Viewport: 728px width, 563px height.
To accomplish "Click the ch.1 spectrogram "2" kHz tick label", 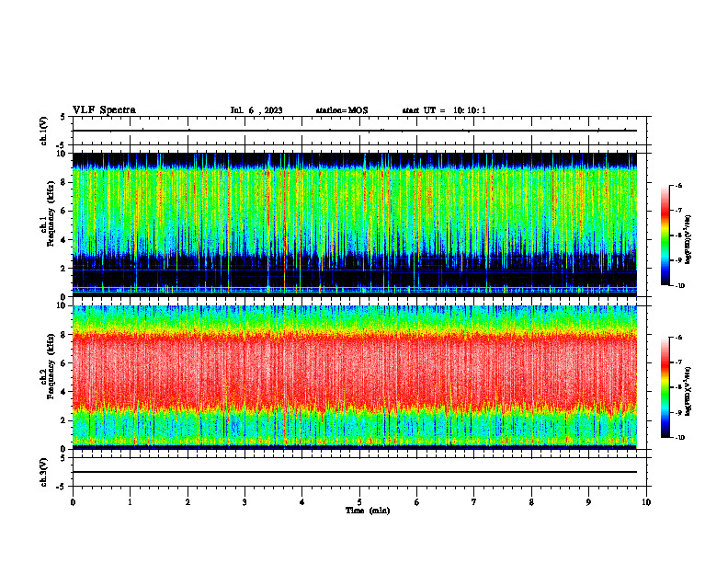I will click(63, 269).
